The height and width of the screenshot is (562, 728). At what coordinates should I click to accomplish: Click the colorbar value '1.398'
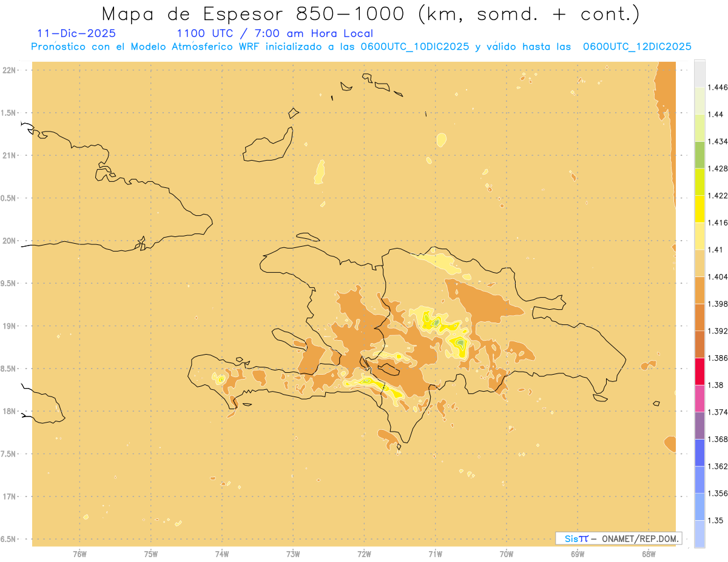pyautogui.click(x=718, y=304)
